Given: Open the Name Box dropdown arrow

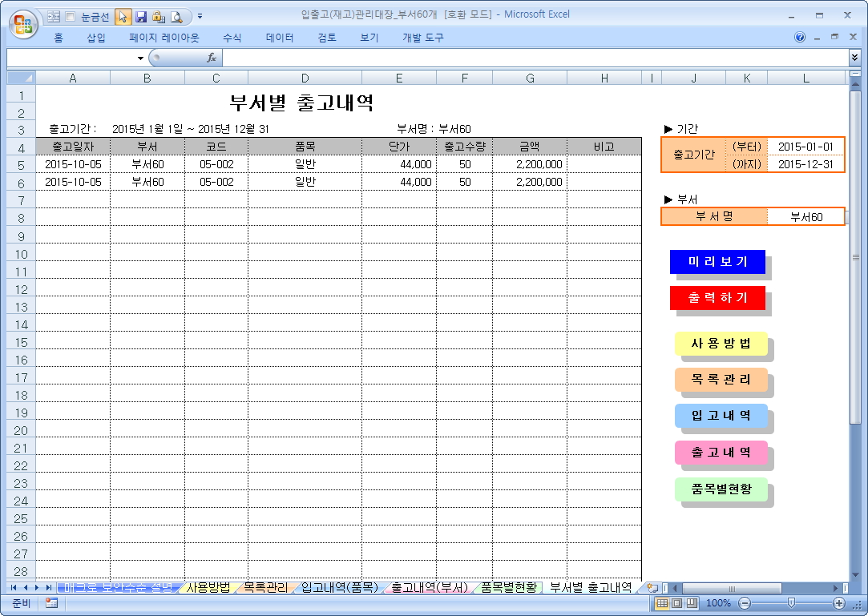Looking at the screenshot, I should pos(140,58).
